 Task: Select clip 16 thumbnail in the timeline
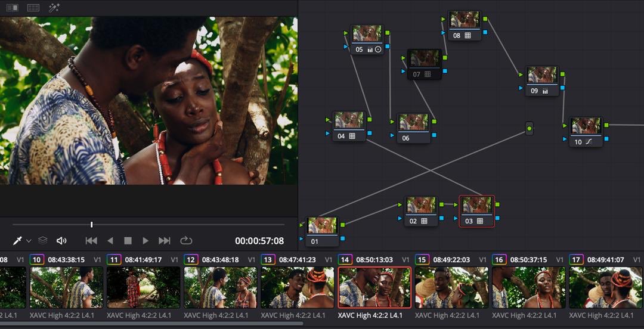click(x=528, y=287)
